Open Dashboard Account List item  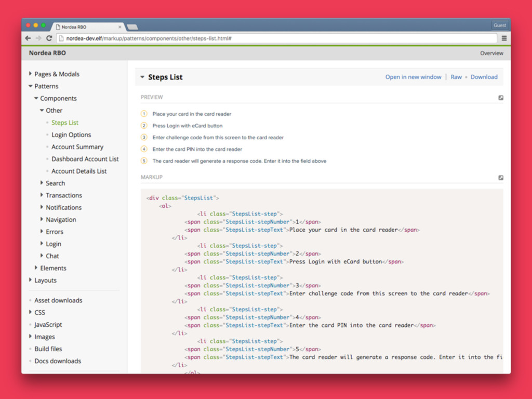[x=85, y=159]
